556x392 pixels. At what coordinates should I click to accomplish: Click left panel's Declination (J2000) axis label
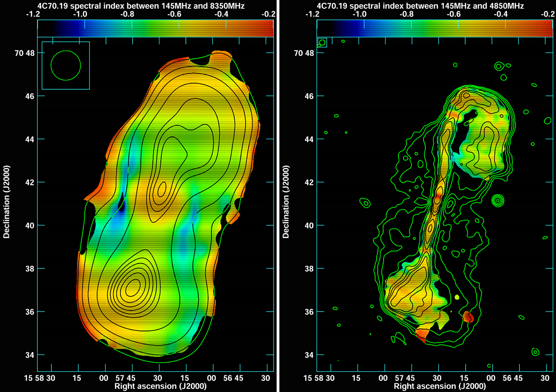[x=6, y=203]
